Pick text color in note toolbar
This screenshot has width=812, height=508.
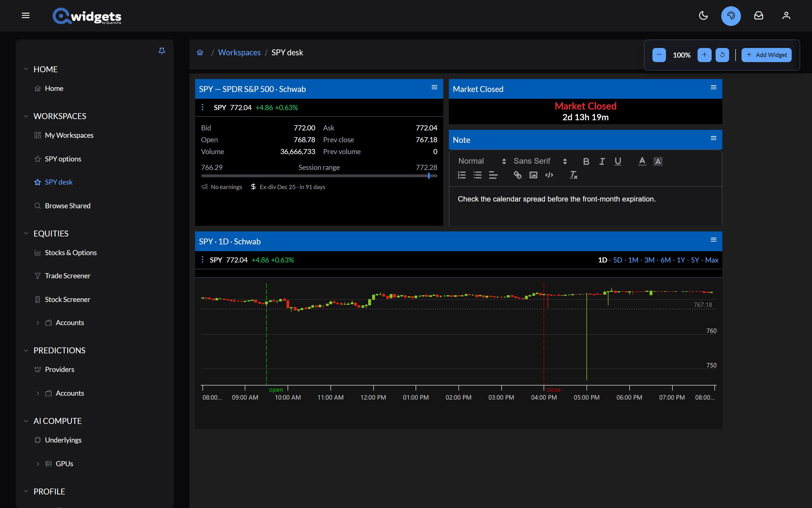coord(642,161)
